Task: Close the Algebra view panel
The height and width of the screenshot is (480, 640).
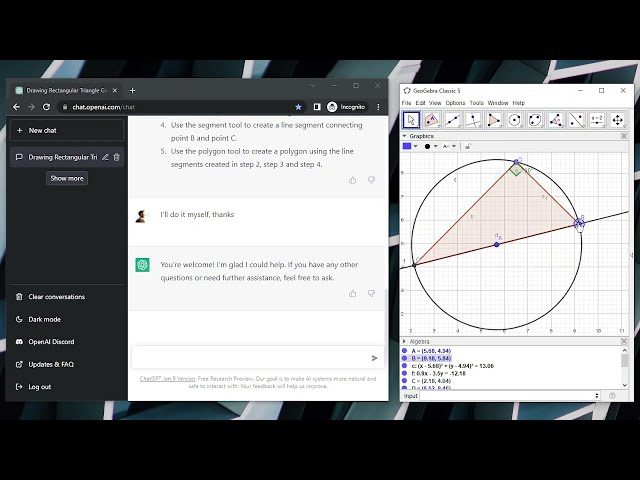Action: pyautogui.click(x=624, y=341)
